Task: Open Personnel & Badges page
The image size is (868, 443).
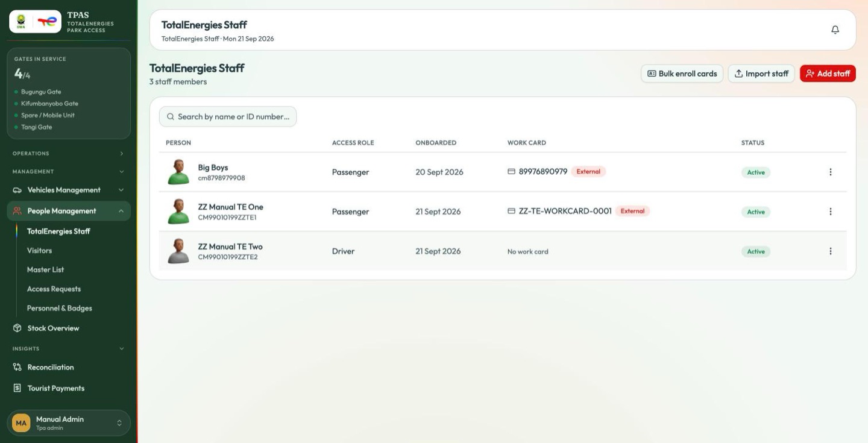Action: (60, 309)
